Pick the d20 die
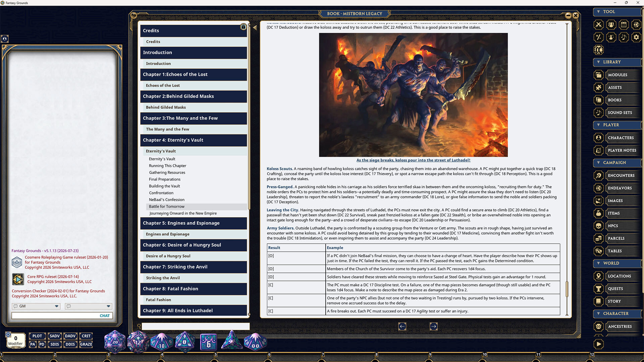Image resolution: width=644 pixels, height=362 pixels. pyautogui.click(x=115, y=342)
